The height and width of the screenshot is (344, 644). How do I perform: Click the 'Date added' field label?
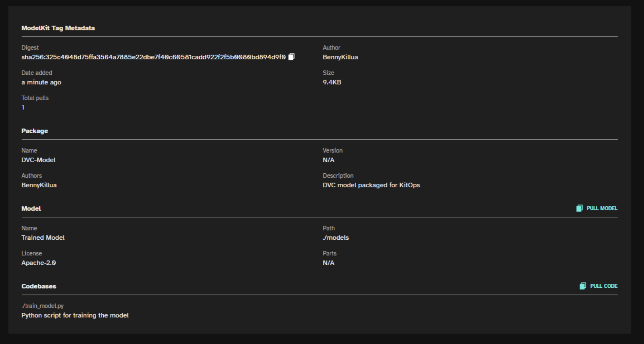tap(37, 73)
